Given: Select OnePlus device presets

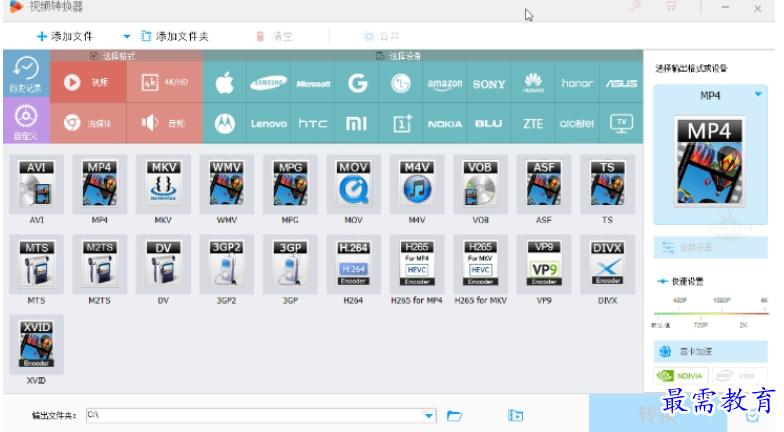Looking at the screenshot, I should tap(401, 123).
